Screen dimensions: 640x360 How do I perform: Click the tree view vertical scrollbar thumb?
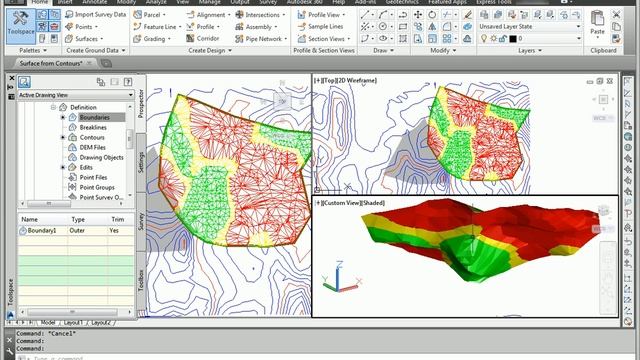click(x=129, y=139)
